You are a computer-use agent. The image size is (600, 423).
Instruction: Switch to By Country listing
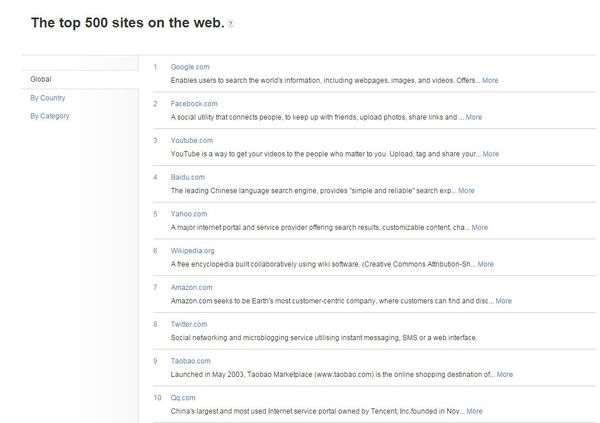[48, 98]
